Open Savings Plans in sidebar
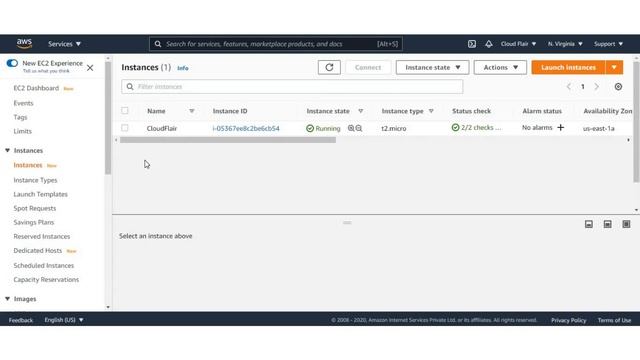 pyautogui.click(x=33, y=222)
